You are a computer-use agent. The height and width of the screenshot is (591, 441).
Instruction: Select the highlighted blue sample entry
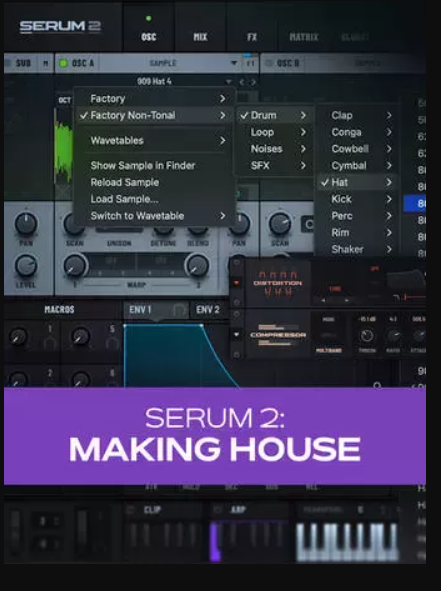coord(415,204)
